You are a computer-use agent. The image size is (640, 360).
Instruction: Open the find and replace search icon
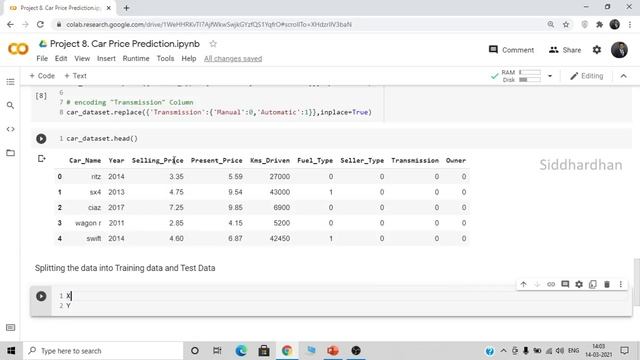tap(11, 105)
